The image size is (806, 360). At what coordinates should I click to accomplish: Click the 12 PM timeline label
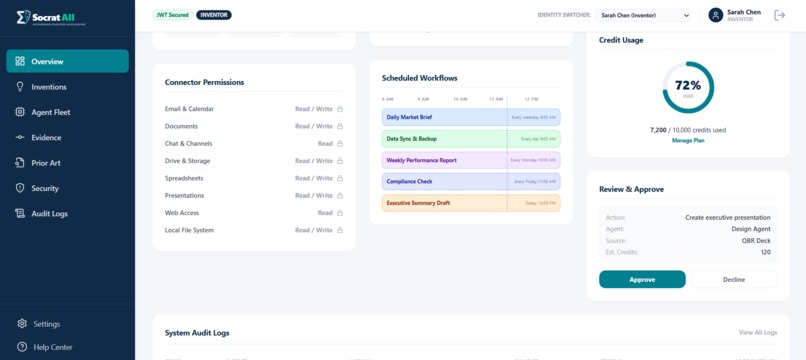click(x=531, y=99)
